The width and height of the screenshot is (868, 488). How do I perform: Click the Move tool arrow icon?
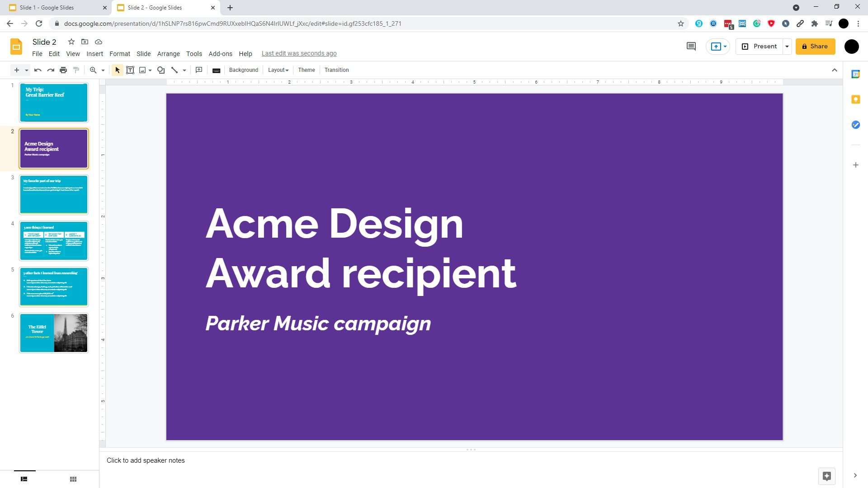pyautogui.click(x=118, y=70)
